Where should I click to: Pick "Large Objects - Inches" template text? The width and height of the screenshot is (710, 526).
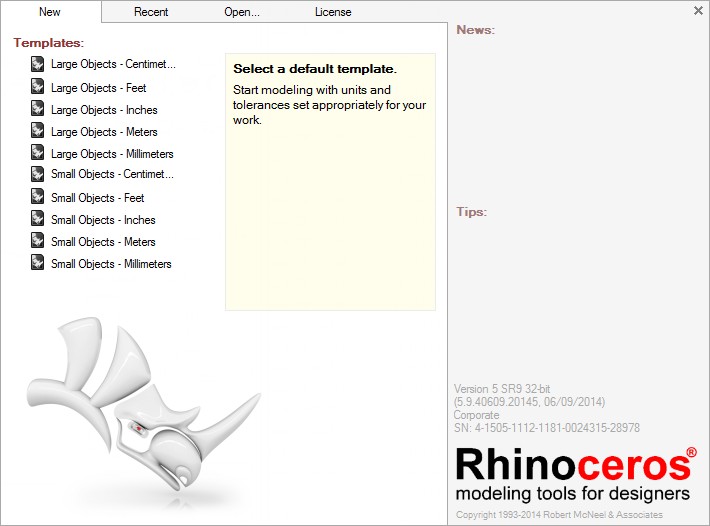(x=104, y=110)
